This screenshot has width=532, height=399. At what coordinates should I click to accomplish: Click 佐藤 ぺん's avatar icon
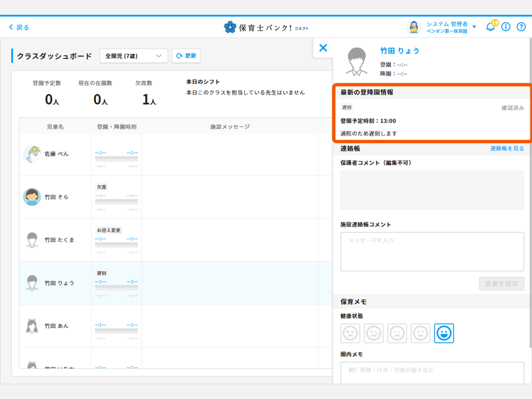tap(32, 154)
